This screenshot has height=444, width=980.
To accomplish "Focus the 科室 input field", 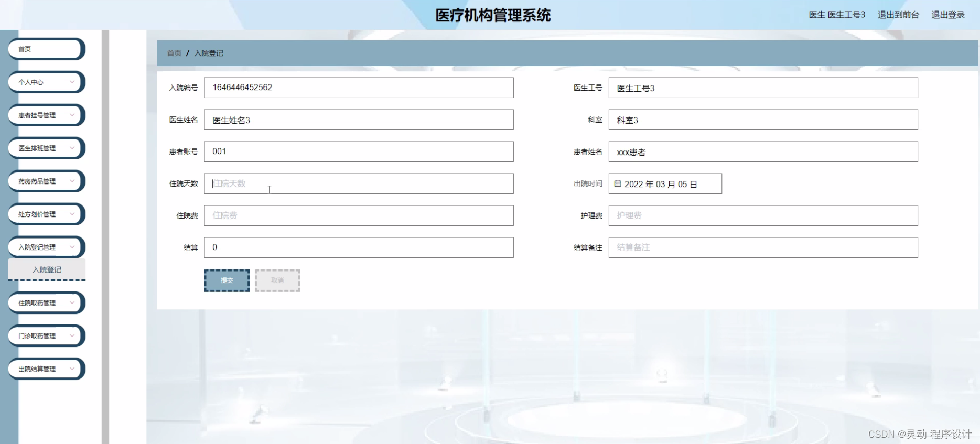I will 763,120.
